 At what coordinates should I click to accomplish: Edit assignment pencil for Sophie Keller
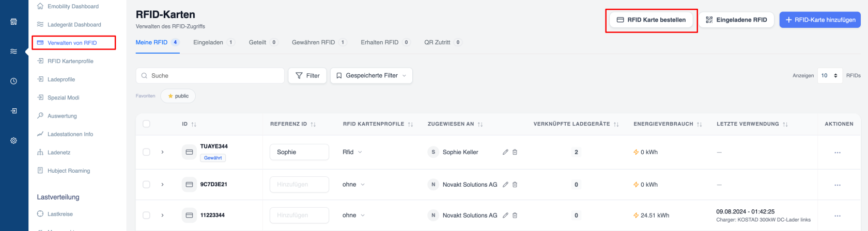[x=505, y=152]
